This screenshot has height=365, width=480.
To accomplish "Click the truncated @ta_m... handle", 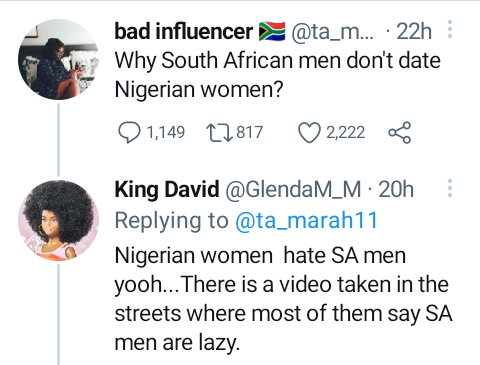I will pos(333,32).
